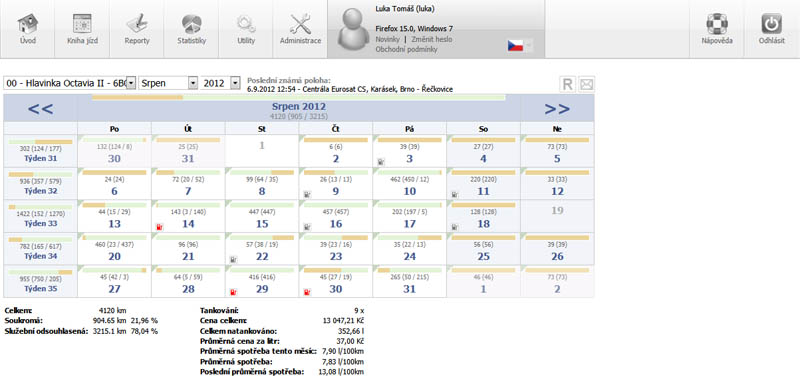Click the envelope mail icon

[587, 84]
